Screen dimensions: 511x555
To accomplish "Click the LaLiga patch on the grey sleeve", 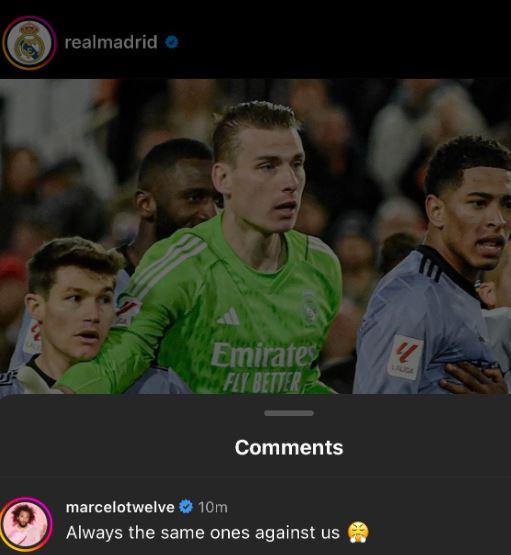I will pyautogui.click(x=405, y=357).
